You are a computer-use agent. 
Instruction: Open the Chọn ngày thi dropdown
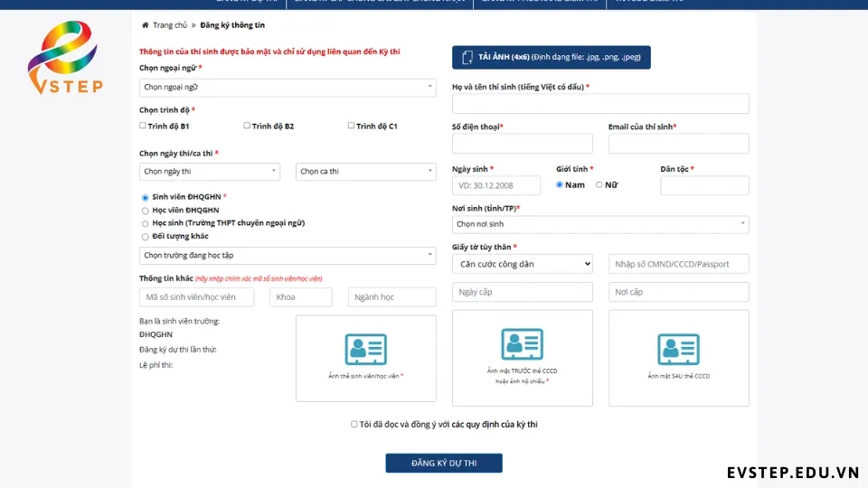click(209, 172)
